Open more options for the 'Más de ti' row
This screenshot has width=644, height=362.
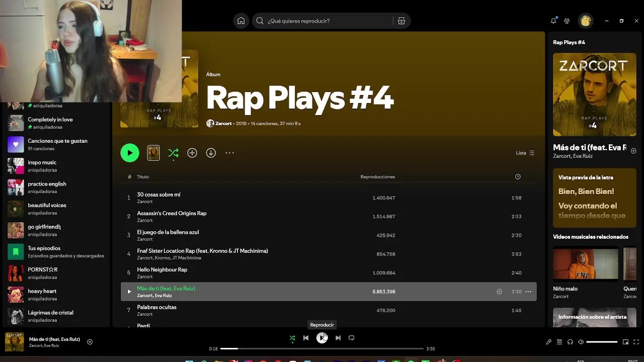click(528, 292)
